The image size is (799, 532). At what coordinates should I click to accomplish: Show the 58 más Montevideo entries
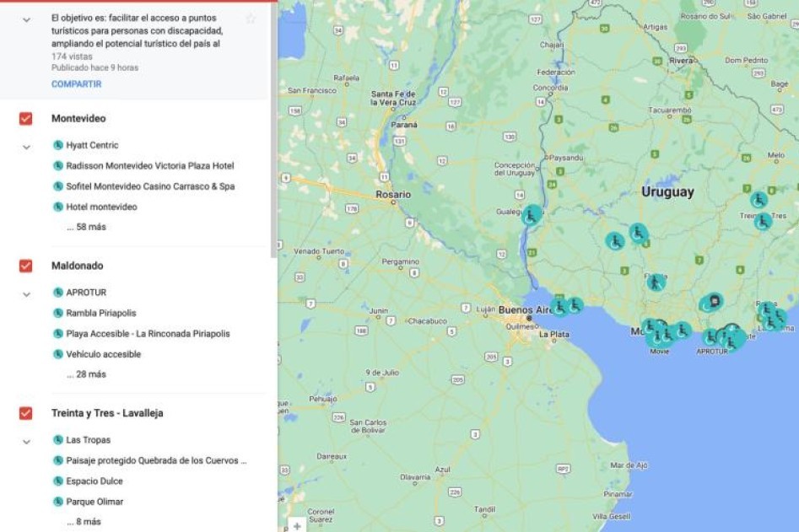86,227
